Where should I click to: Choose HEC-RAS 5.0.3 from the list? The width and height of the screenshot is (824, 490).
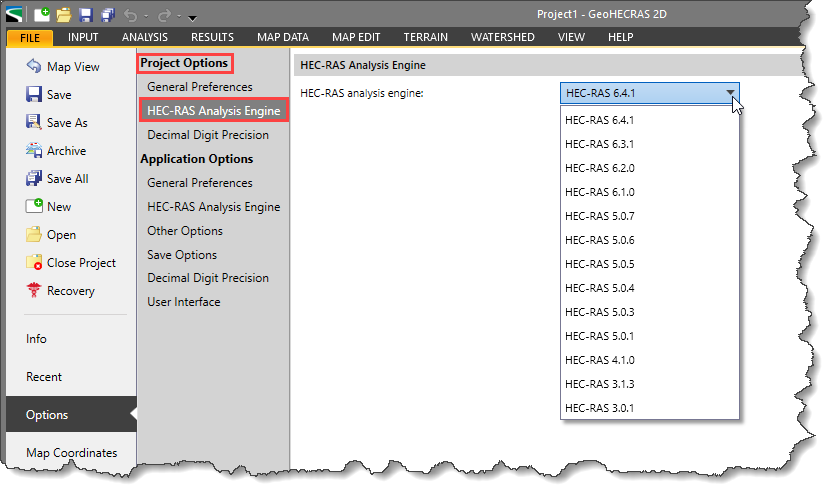[x=650, y=312]
